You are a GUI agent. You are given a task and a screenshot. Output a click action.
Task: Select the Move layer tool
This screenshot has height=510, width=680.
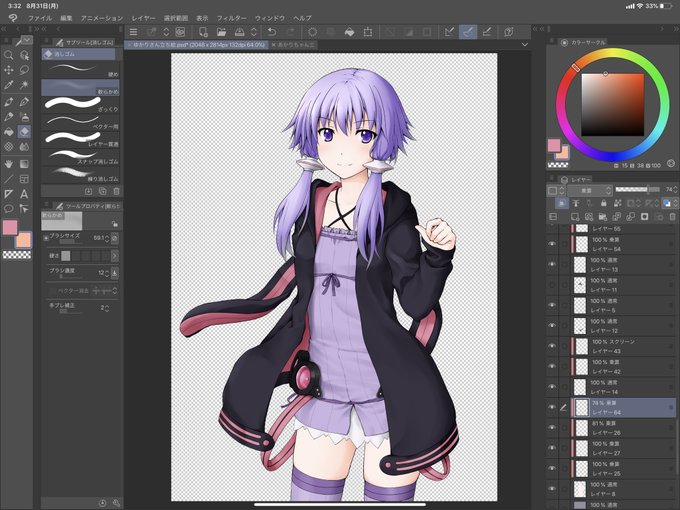(8, 70)
